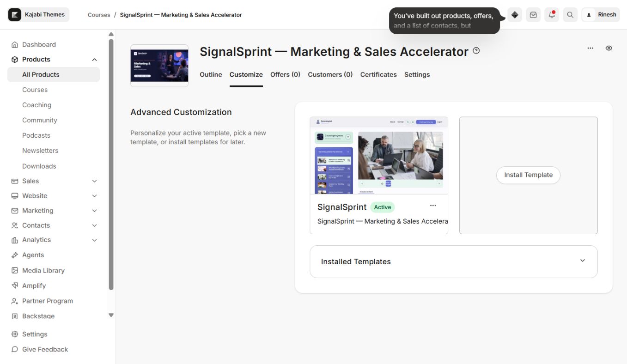Image resolution: width=627 pixels, height=364 pixels.
Task: Click the onboarding tooltip about products and offers
Action: pos(444,21)
